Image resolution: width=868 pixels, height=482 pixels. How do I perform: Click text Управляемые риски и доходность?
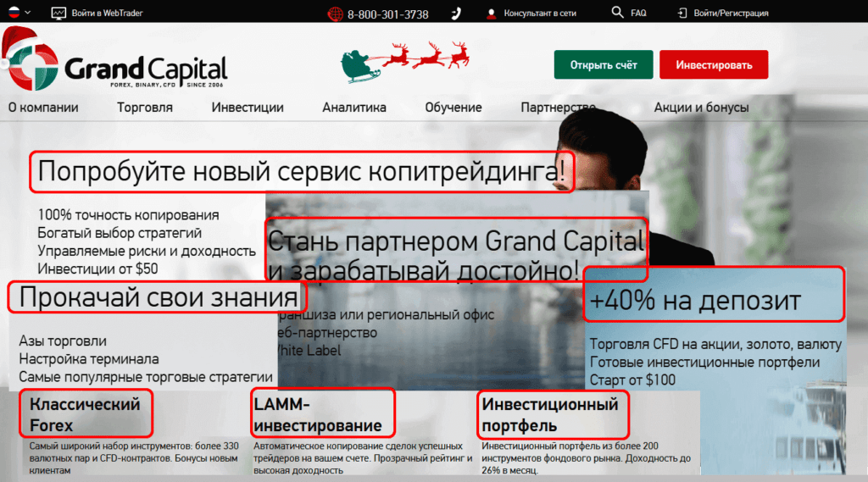click(146, 251)
